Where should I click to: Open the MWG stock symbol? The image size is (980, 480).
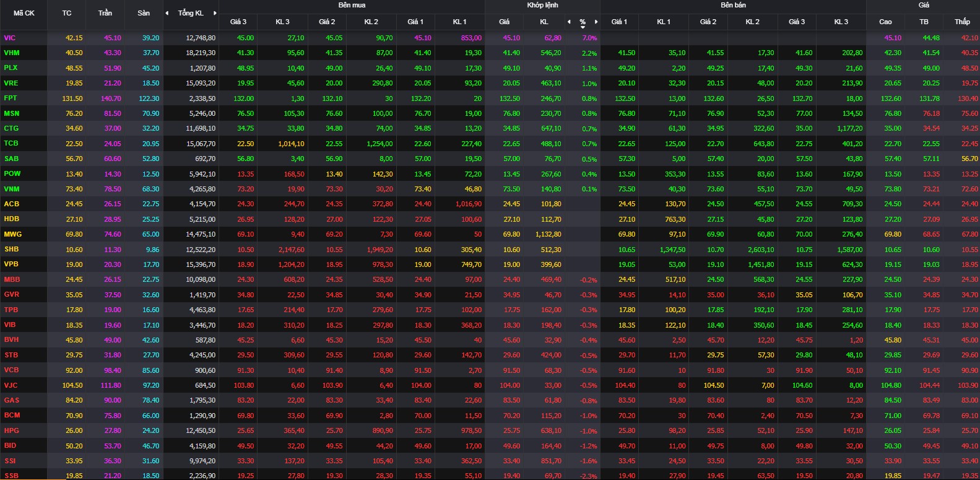pos(12,234)
